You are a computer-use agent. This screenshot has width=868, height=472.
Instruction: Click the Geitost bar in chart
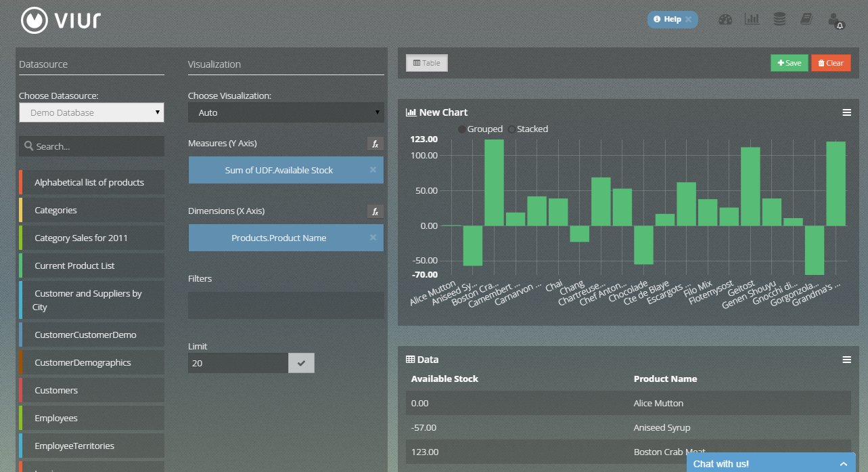click(750, 186)
